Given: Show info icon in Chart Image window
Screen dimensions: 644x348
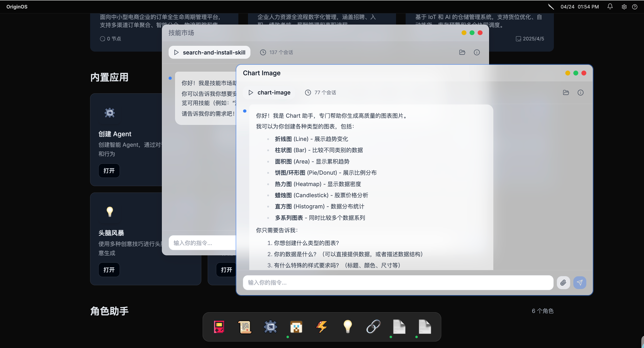Looking at the screenshot, I should 580,93.
